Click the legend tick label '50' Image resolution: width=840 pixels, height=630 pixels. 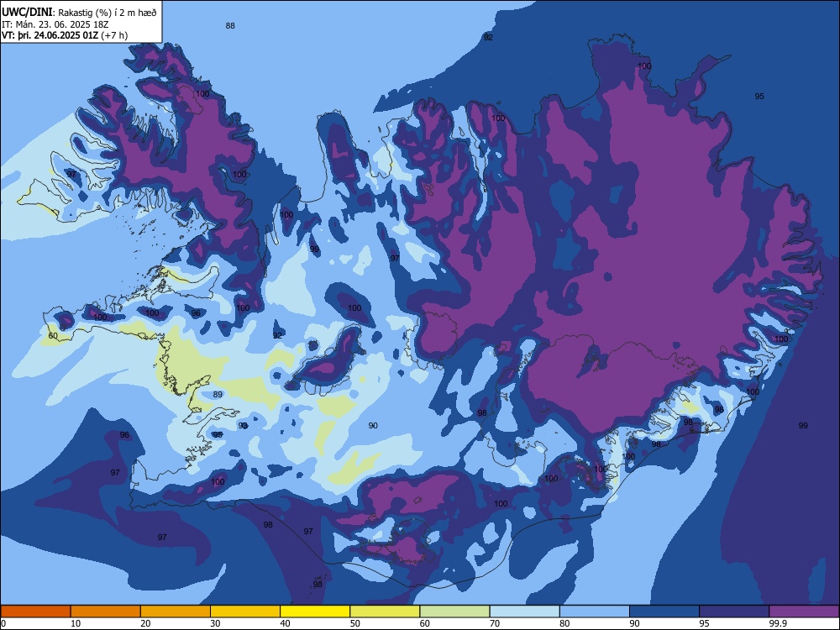[354, 623]
